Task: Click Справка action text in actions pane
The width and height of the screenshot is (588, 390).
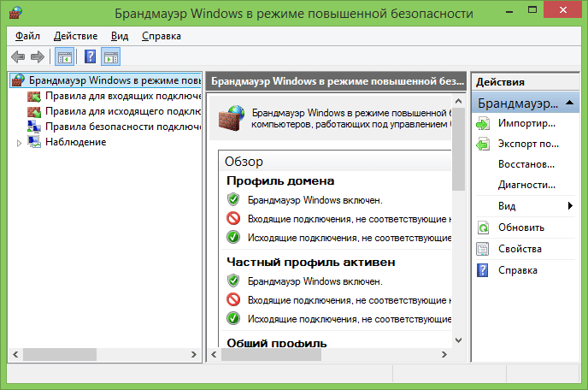Action: pos(518,270)
